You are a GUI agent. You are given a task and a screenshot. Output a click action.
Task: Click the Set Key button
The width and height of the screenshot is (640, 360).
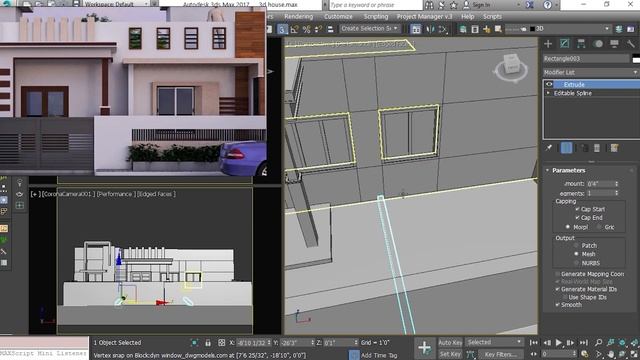click(450, 354)
